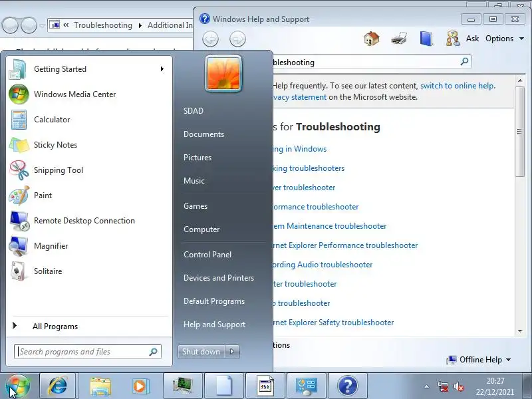Open the privacy statement link
Screen dimensions: 532x399
click(300, 97)
